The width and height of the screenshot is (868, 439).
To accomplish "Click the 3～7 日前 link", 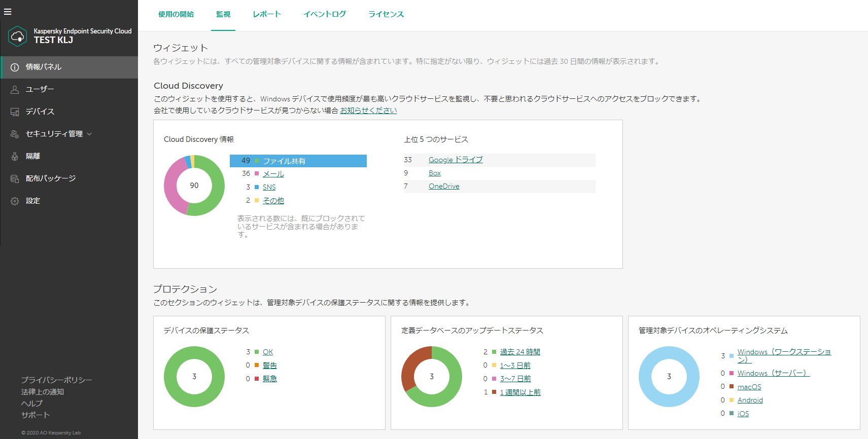I will (515, 379).
